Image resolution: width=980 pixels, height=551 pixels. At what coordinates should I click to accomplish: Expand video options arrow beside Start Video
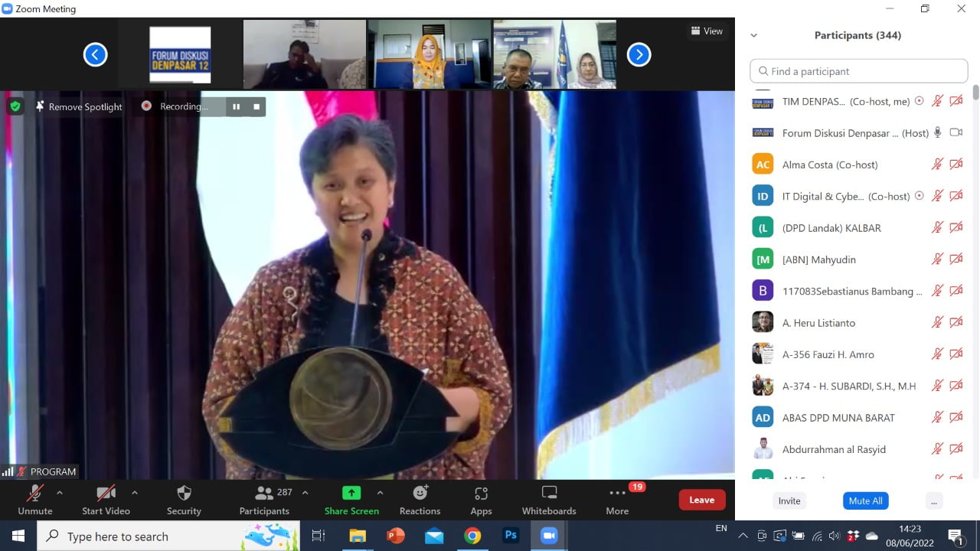point(135,493)
